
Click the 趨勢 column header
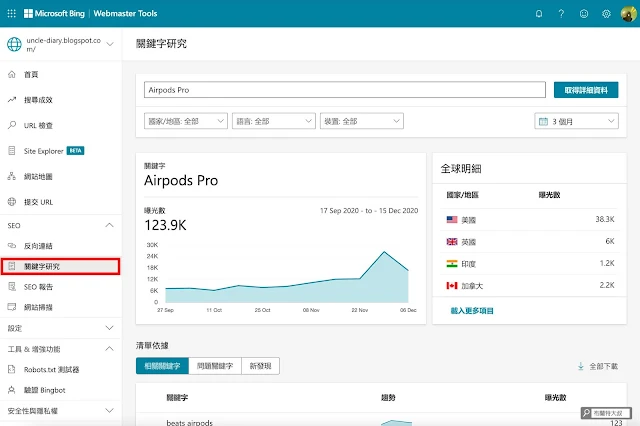388,397
